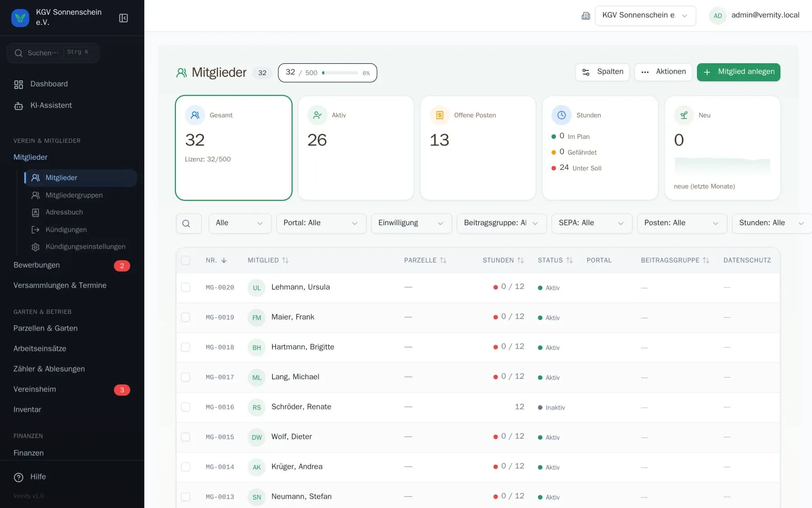Open the KI-Assistent robot icon
This screenshot has width=812, height=508.
(18, 106)
